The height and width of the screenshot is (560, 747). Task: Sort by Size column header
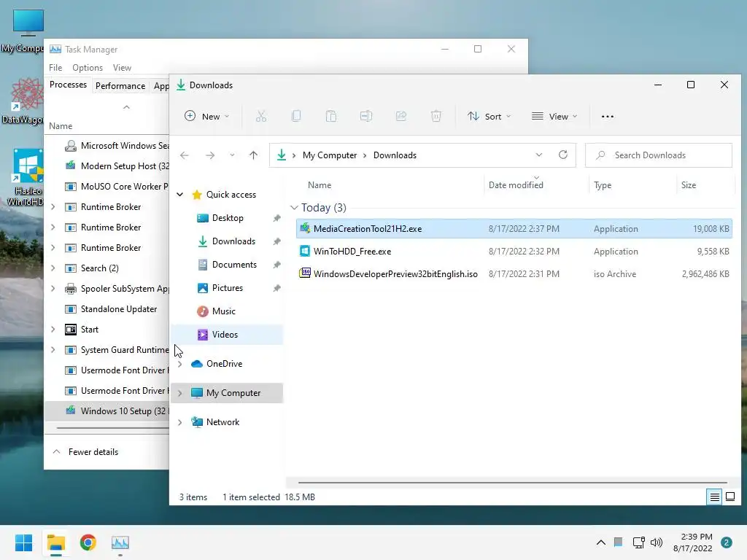(689, 185)
